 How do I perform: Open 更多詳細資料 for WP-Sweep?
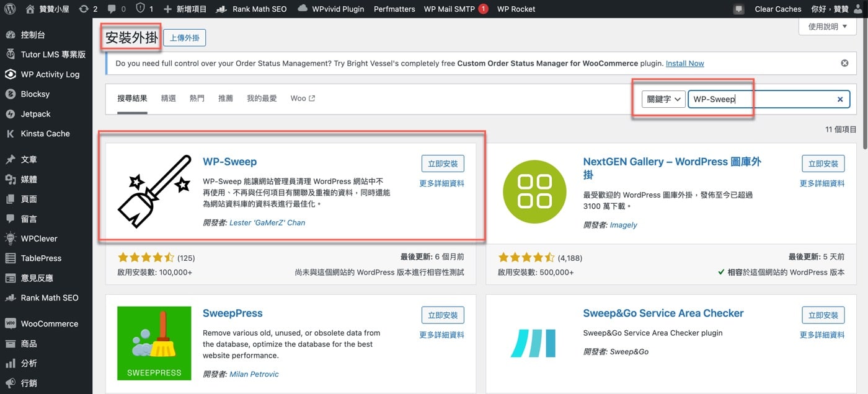[x=441, y=183]
